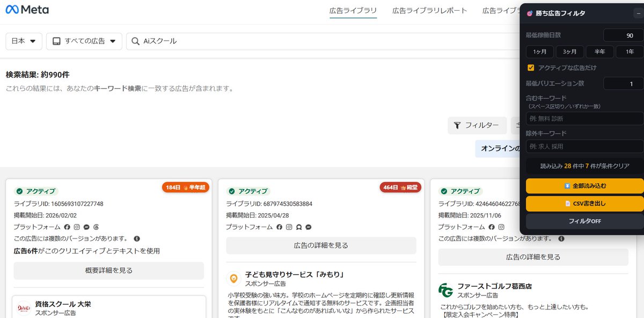This screenshot has height=318, width=644.
Task: Click the アクティブ status in the みもり card
Action: tap(248, 191)
